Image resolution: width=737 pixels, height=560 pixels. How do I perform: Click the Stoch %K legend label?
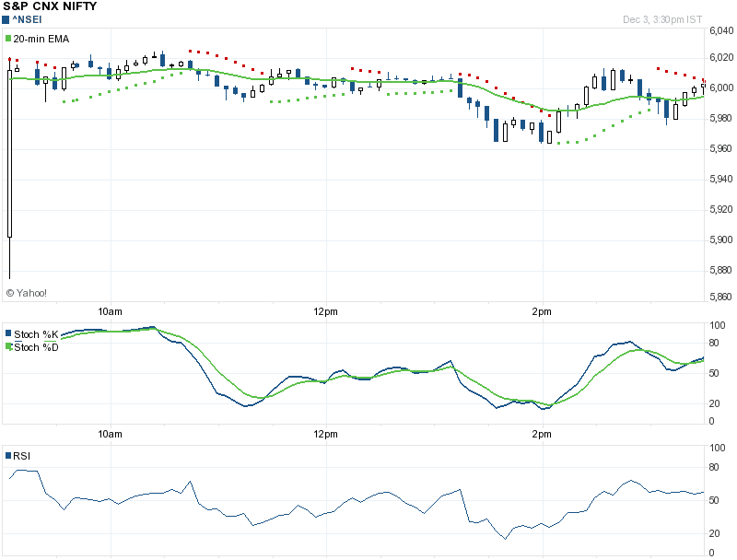36,334
